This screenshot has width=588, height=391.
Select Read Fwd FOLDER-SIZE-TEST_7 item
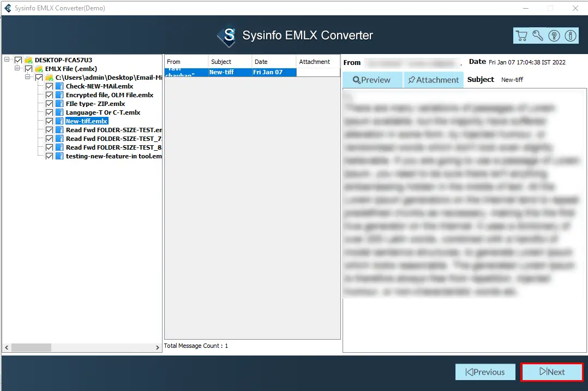(113, 139)
